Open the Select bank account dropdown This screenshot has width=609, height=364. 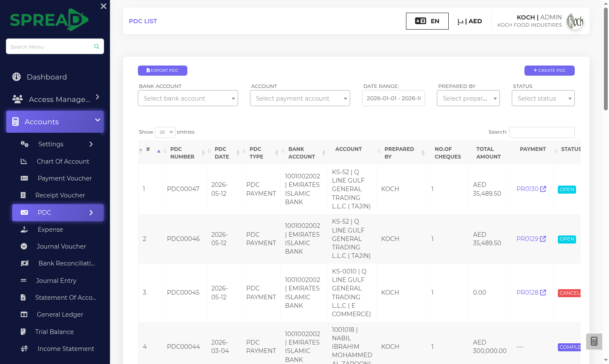pos(188,98)
